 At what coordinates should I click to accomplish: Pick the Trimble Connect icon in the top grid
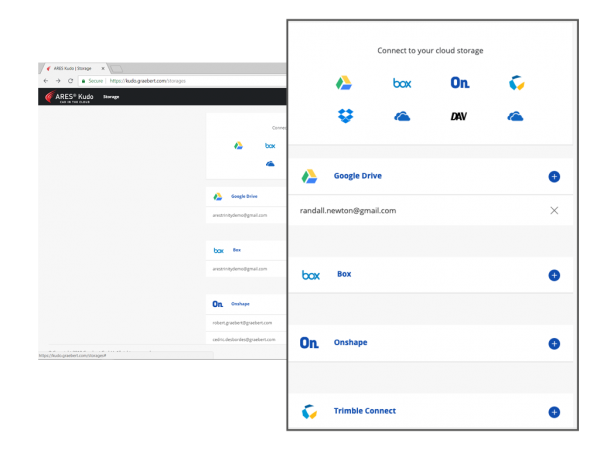(516, 83)
